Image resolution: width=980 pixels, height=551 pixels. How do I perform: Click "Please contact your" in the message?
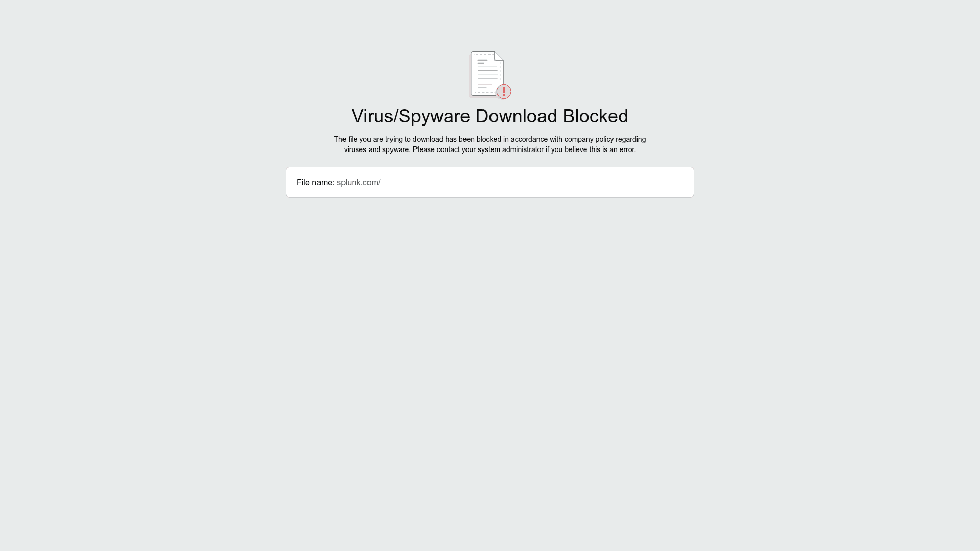(x=444, y=149)
